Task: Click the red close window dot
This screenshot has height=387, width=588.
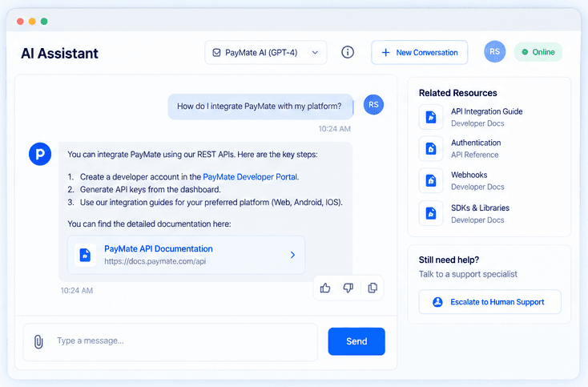Action: click(20, 22)
